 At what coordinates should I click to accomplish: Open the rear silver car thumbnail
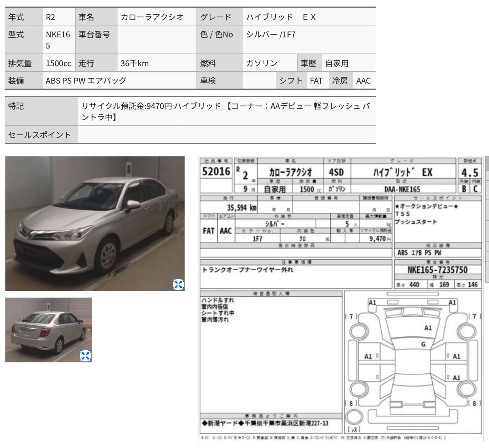pyautogui.click(x=49, y=330)
